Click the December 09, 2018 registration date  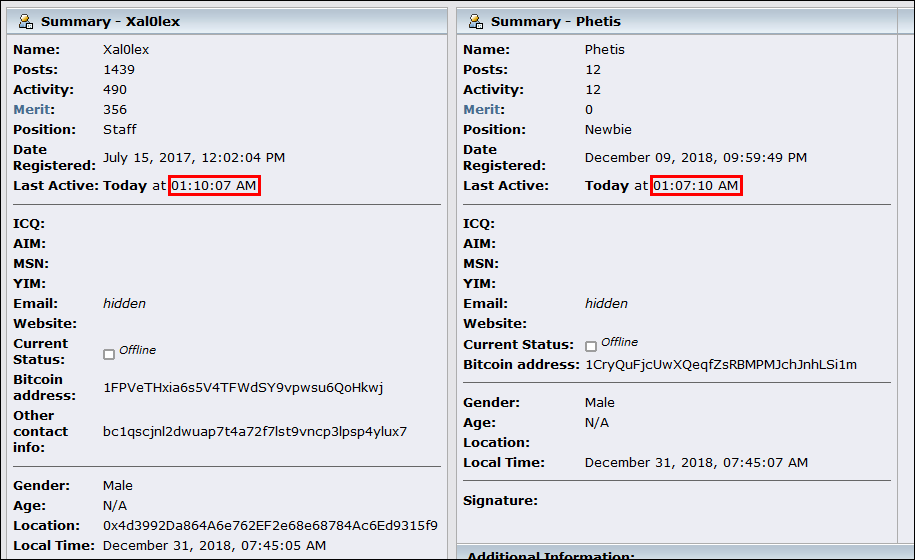coord(696,158)
